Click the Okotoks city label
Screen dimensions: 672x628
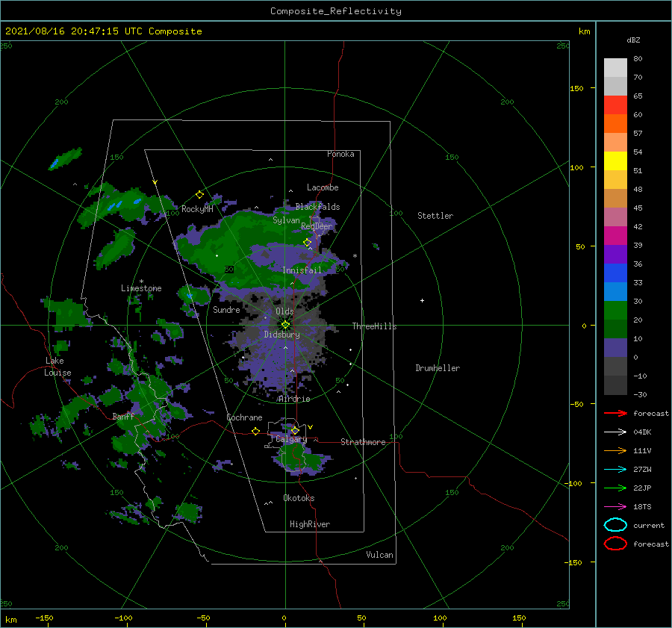click(299, 498)
